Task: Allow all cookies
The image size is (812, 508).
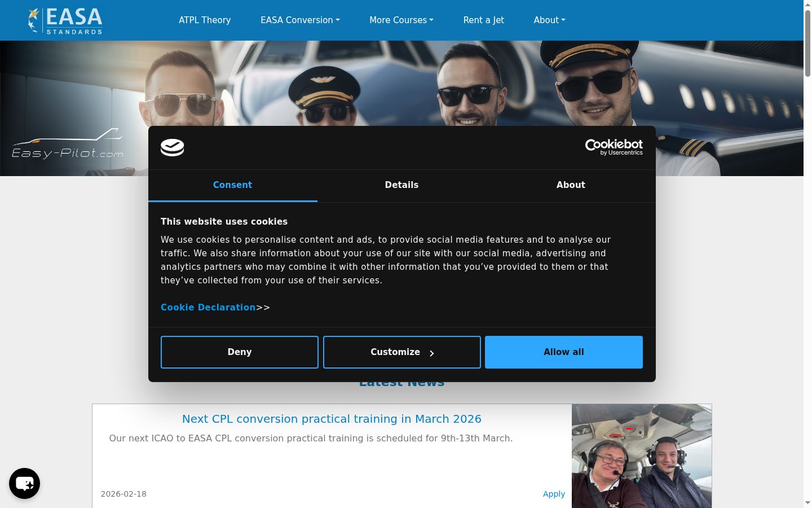Action: pos(564,352)
